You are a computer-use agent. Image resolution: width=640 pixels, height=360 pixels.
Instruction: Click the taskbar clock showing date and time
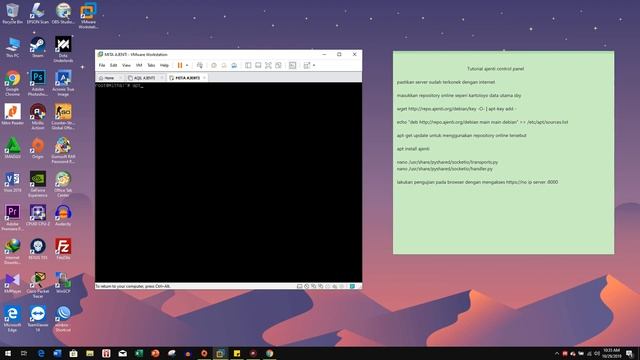611,353
